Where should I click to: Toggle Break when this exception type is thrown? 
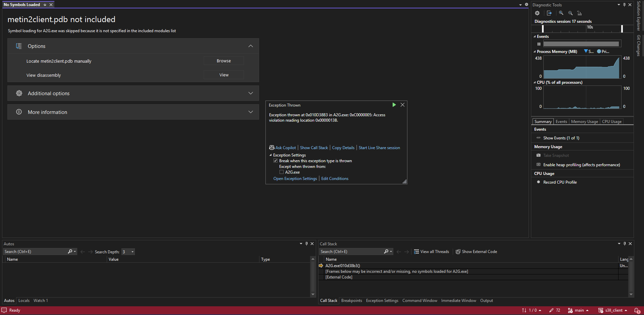276,161
